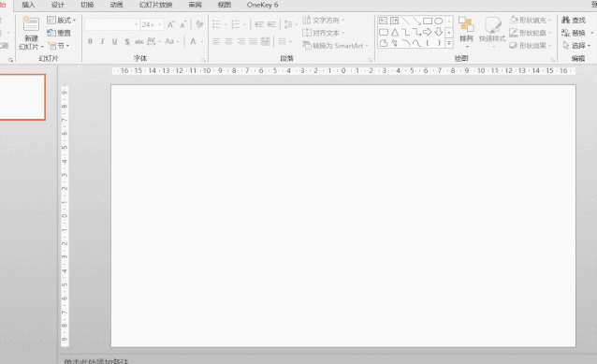Choose the Curve shape
The height and width of the screenshot is (364, 597).
click(416, 43)
